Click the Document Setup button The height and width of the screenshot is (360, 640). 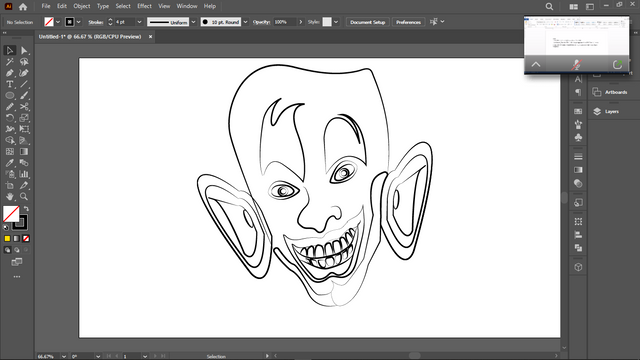(x=368, y=22)
